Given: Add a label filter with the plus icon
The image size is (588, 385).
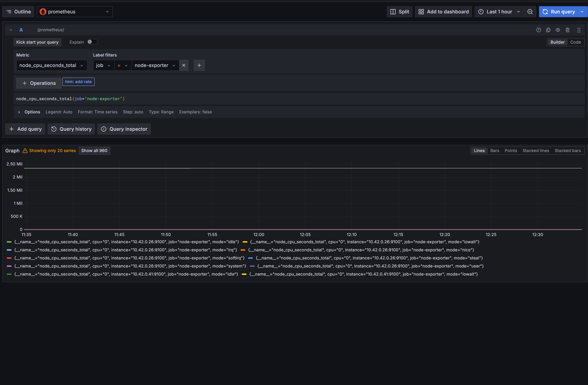Looking at the screenshot, I should click(199, 65).
